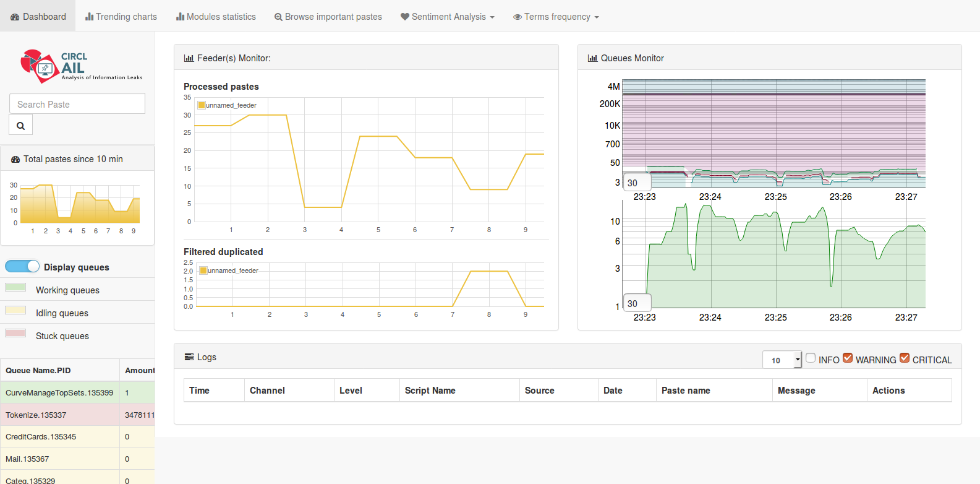This screenshot has width=980, height=484.
Task: Click the Queues Monitor chart icon
Action: coord(592,58)
